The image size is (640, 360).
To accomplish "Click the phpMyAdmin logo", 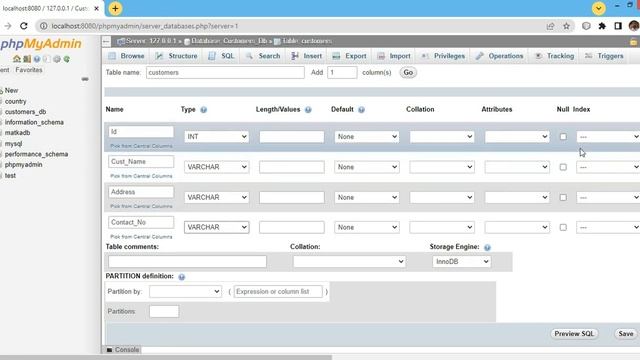I will tap(41, 44).
